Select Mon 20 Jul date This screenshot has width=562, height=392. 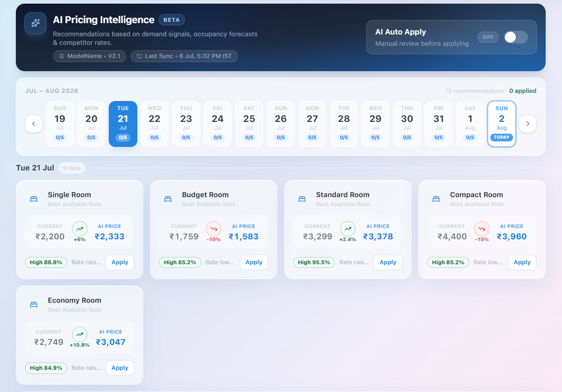91,124
